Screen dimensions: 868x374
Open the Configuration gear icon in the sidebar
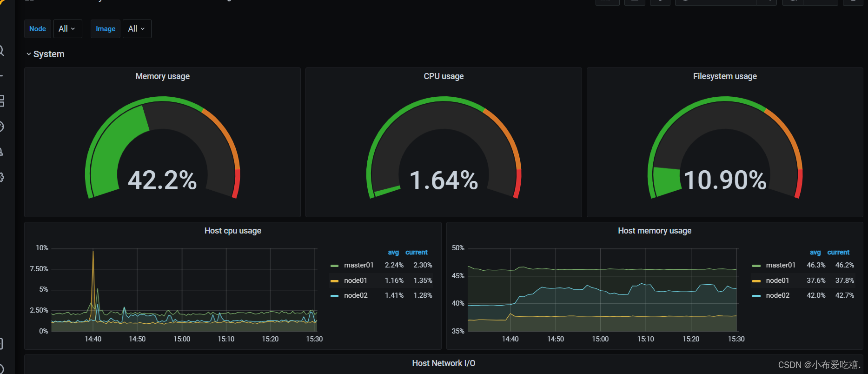(1, 177)
